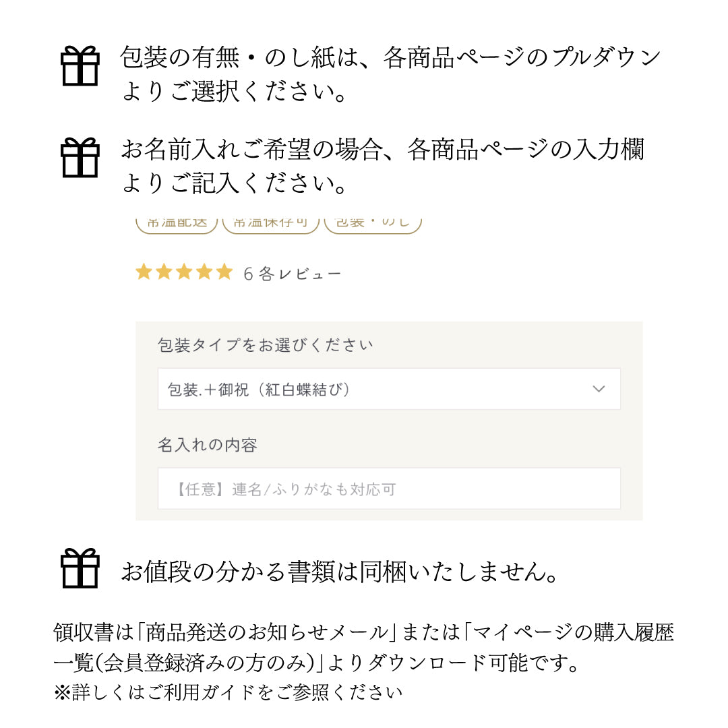Viewport: 728px width, 728px height.
Task: Select the 常温保存可 storage badge icon
Action: pyautogui.click(x=272, y=222)
